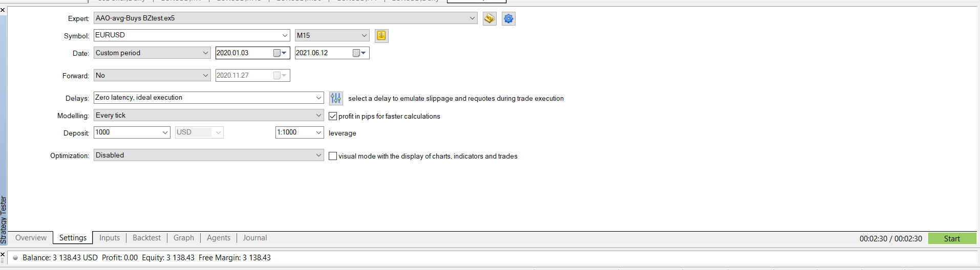The width and height of the screenshot is (980, 270).
Task: Click the slippage delay hint text
Action: (x=456, y=99)
